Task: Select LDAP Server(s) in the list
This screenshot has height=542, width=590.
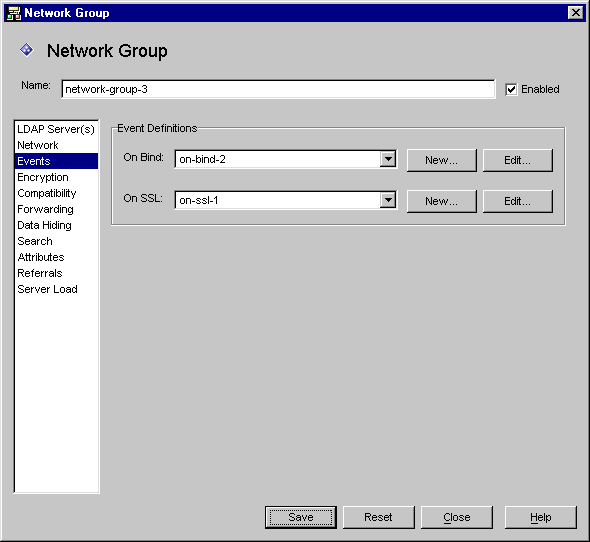Action: point(56,129)
